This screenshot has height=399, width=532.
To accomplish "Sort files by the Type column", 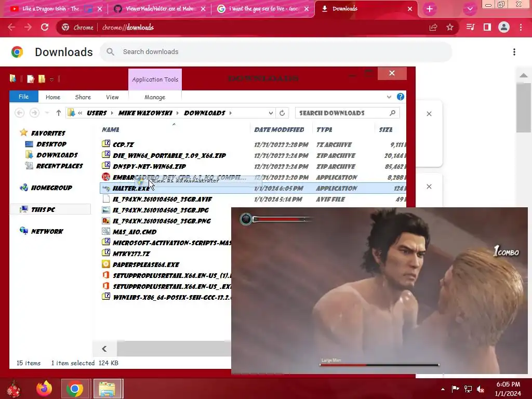I will pyautogui.click(x=324, y=129).
